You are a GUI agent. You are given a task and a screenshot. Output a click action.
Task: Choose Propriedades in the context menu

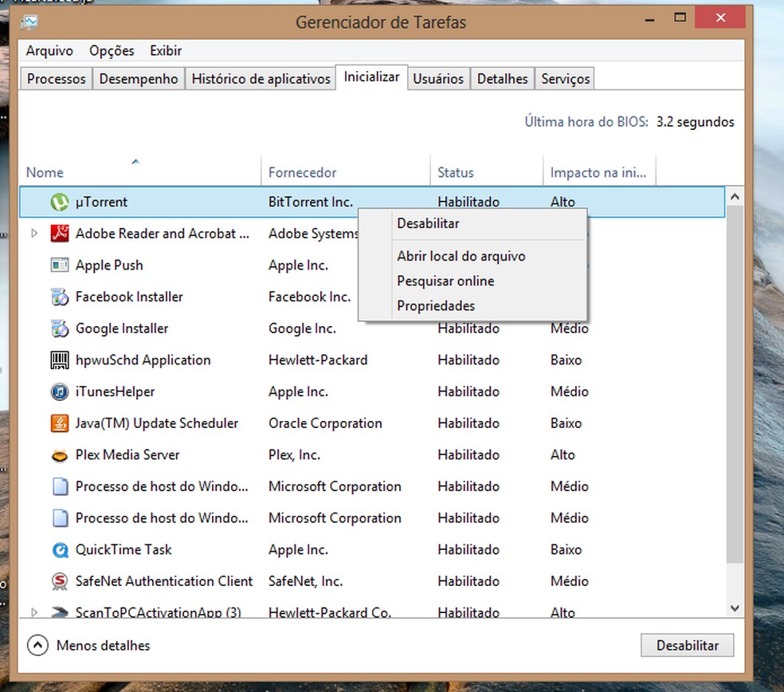(472, 305)
